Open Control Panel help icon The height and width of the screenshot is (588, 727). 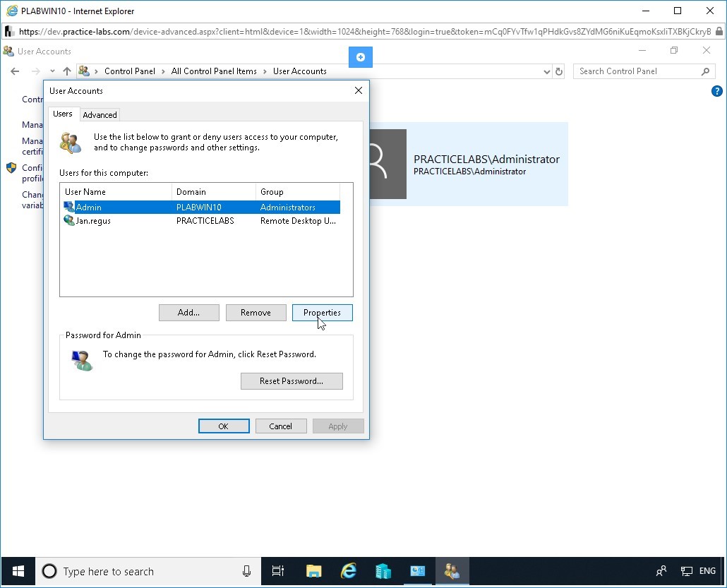(x=717, y=91)
